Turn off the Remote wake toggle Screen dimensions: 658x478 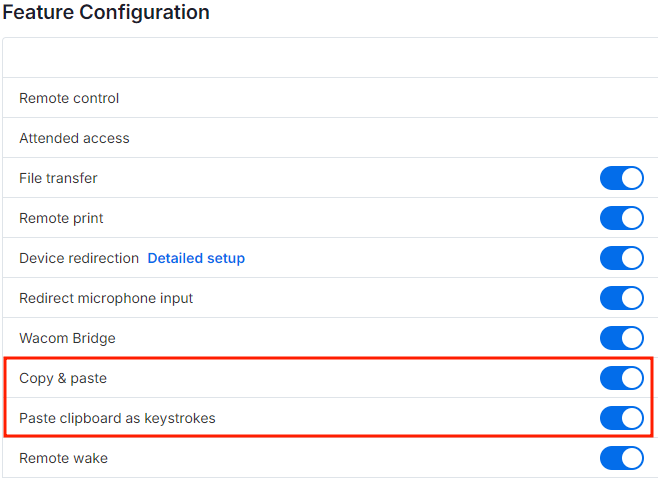(x=621, y=458)
